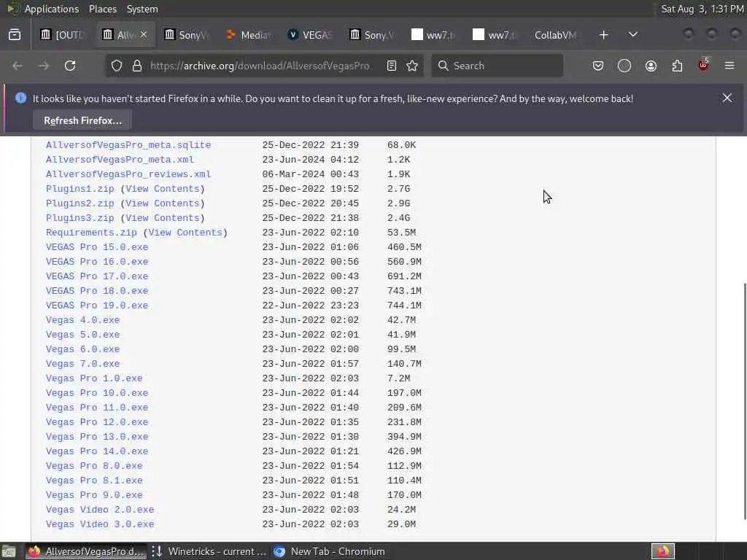
Task: Click the Firefox icon in the bottom-right tray
Action: point(663,551)
